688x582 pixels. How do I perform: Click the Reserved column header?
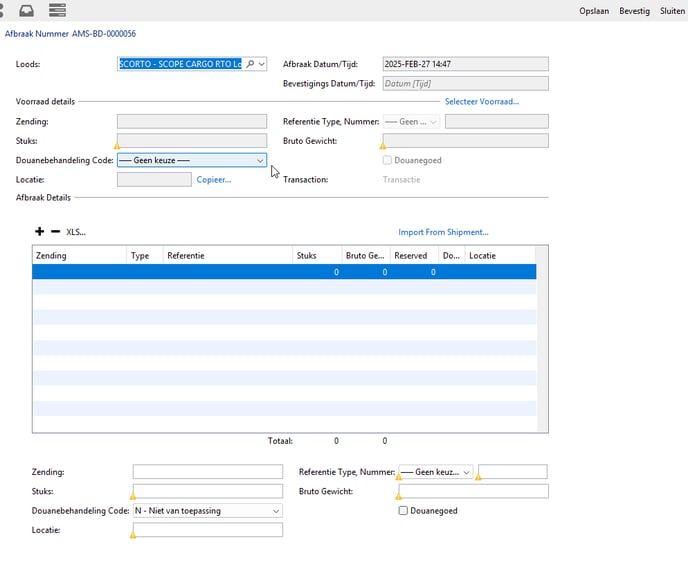click(x=414, y=255)
